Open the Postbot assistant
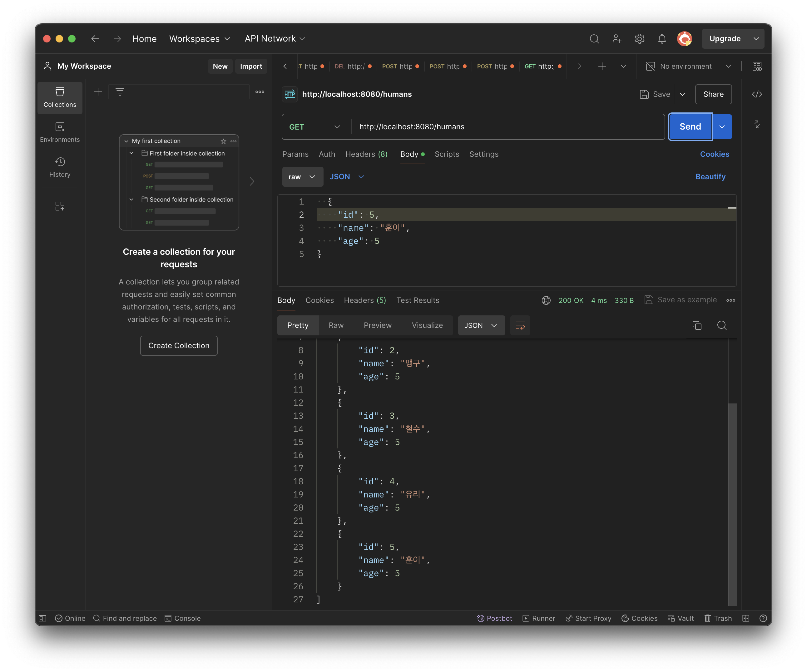 [495, 618]
